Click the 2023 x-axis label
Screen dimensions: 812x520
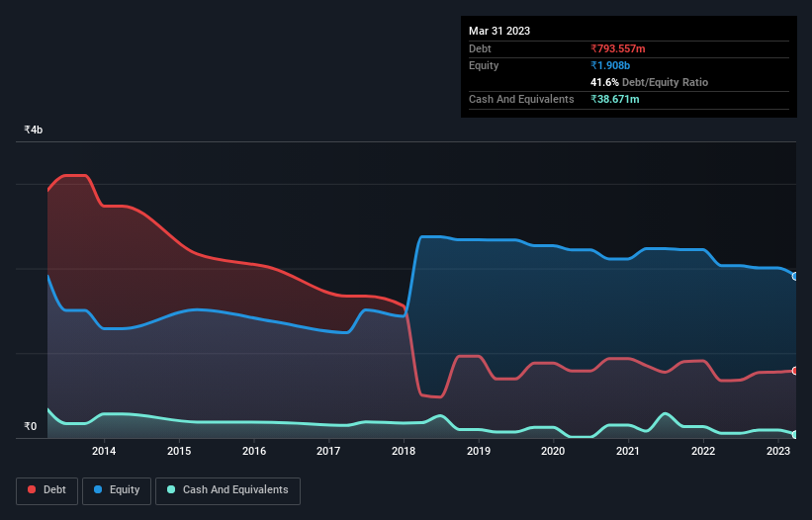[x=777, y=451]
